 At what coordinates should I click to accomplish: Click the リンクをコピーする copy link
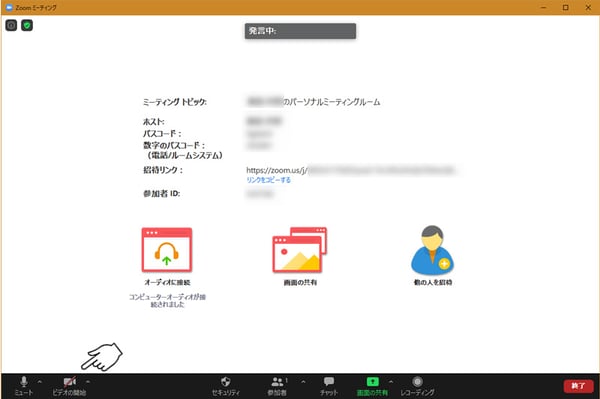click(268, 180)
